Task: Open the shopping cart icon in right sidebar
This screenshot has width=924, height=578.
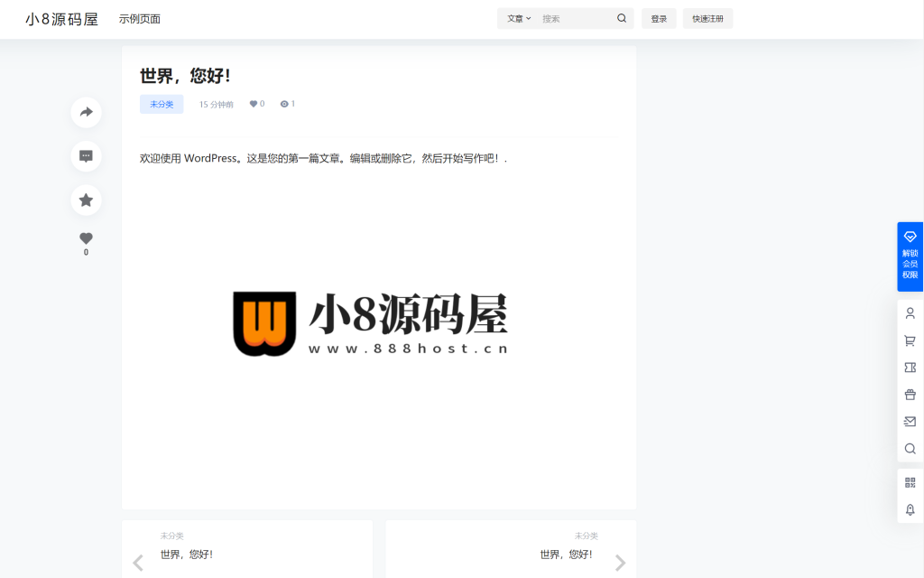Action: (910, 340)
